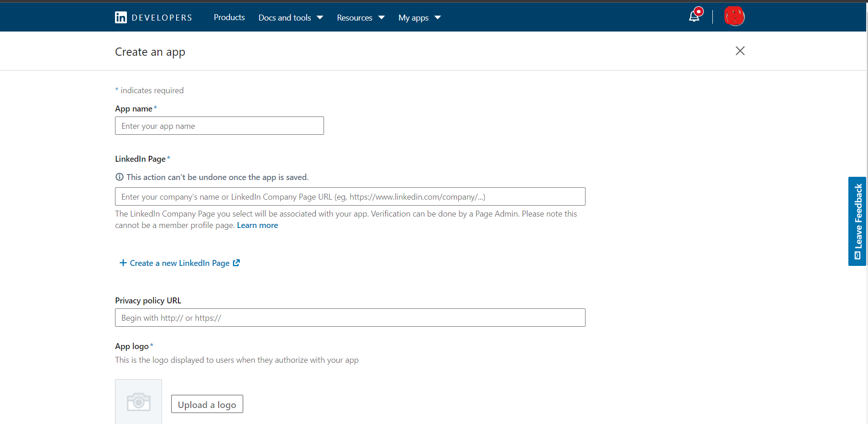Expand the Docs and tools dropdown arrow
Image resolution: width=868 pixels, height=424 pixels.
tap(320, 17)
